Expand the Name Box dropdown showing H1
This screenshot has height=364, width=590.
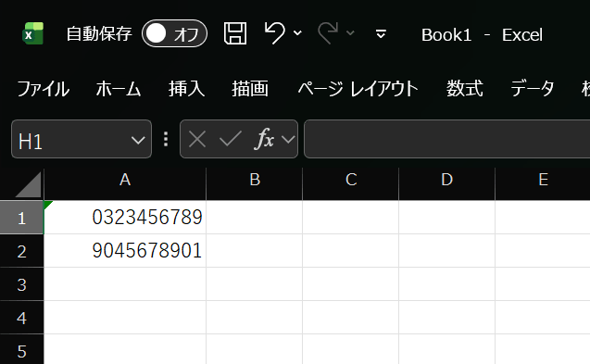pyautogui.click(x=138, y=141)
